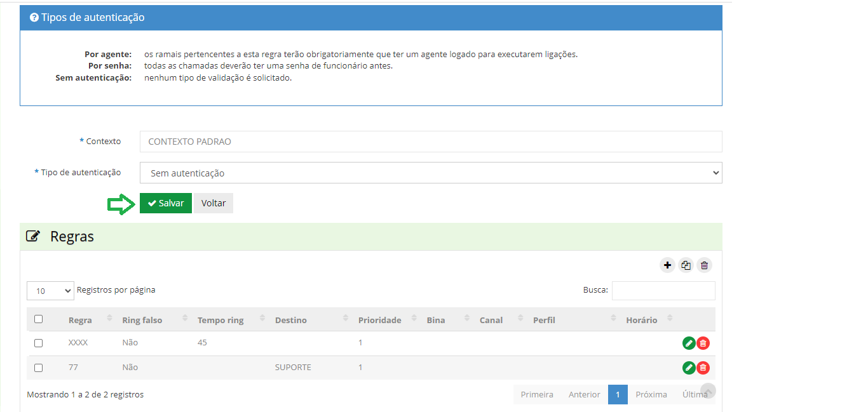Sort by the Ring falso column
Screen dimensions: 868x412
[153, 320]
